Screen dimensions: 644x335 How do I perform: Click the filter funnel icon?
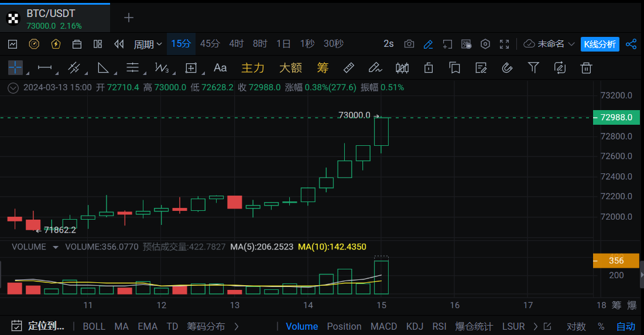tap(533, 68)
